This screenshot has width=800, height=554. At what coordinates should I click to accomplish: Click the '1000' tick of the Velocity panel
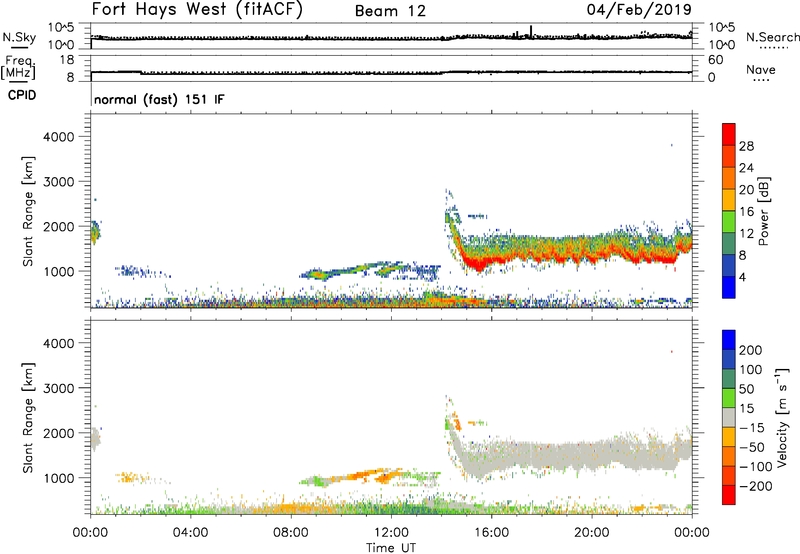(59, 478)
